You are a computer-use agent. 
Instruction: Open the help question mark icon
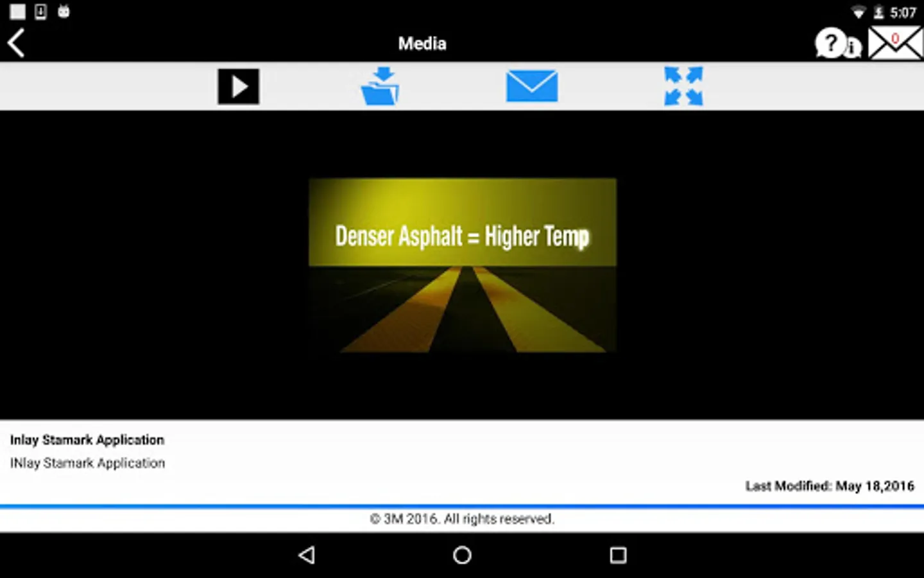pos(830,44)
